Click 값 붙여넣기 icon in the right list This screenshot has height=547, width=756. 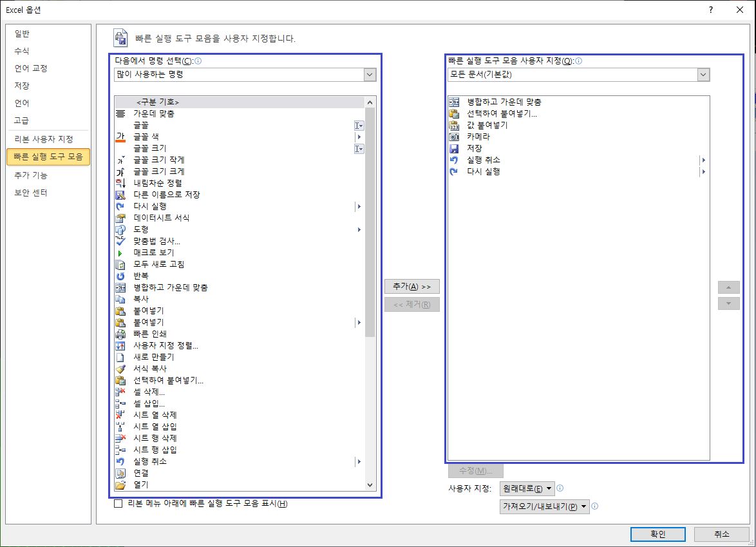pyautogui.click(x=454, y=126)
